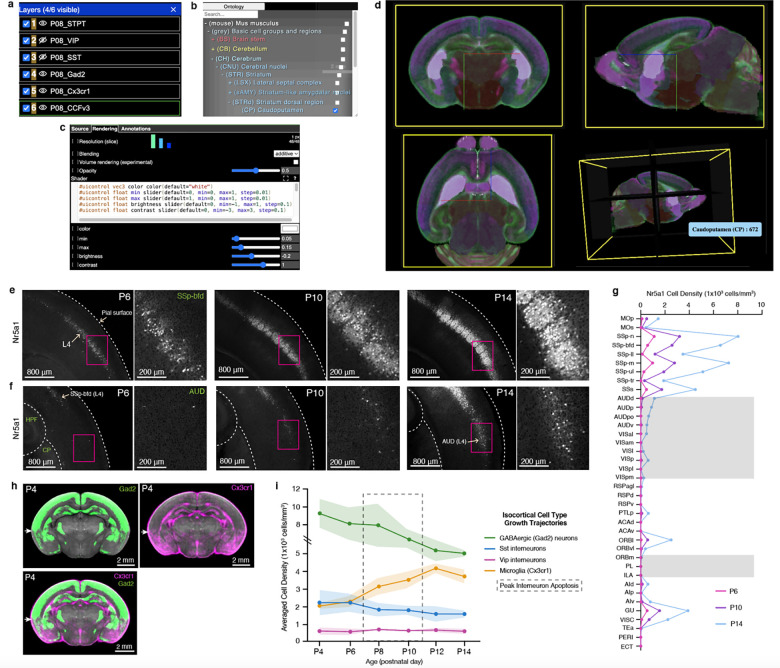Adjust the min shader slider
Image resolution: width=780 pixels, height=668 pixels.
(256, 239)
